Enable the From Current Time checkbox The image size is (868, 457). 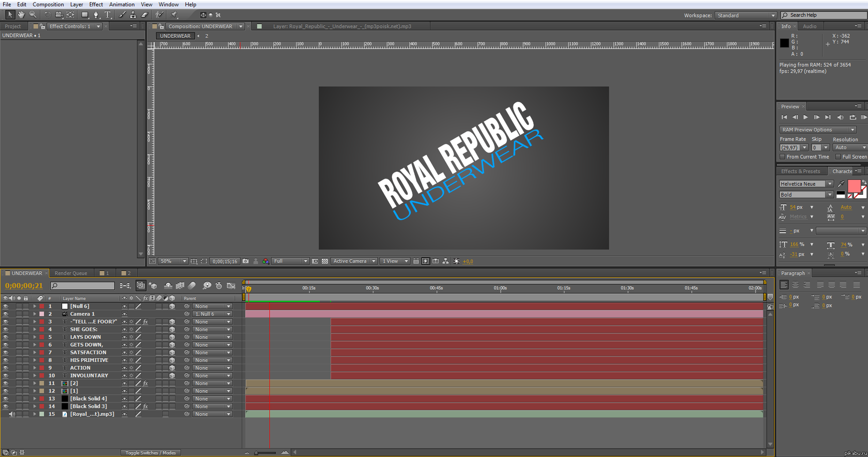(782, 157)
